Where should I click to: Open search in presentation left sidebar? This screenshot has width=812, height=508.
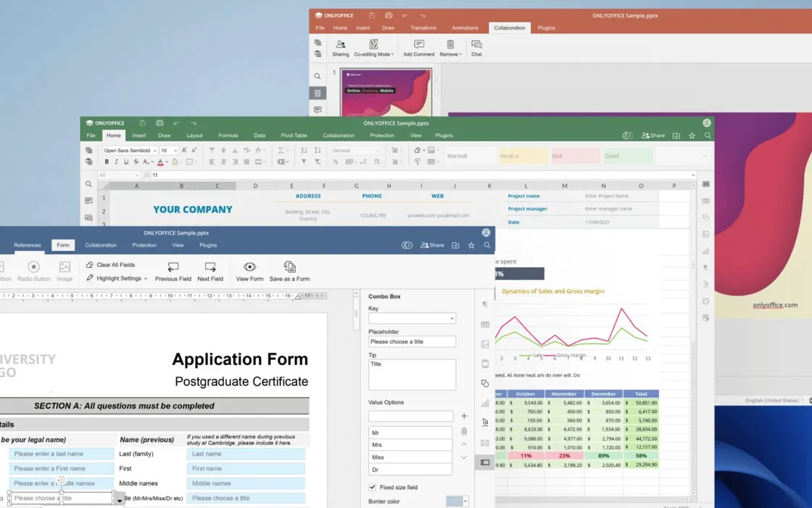click(318, 76)
